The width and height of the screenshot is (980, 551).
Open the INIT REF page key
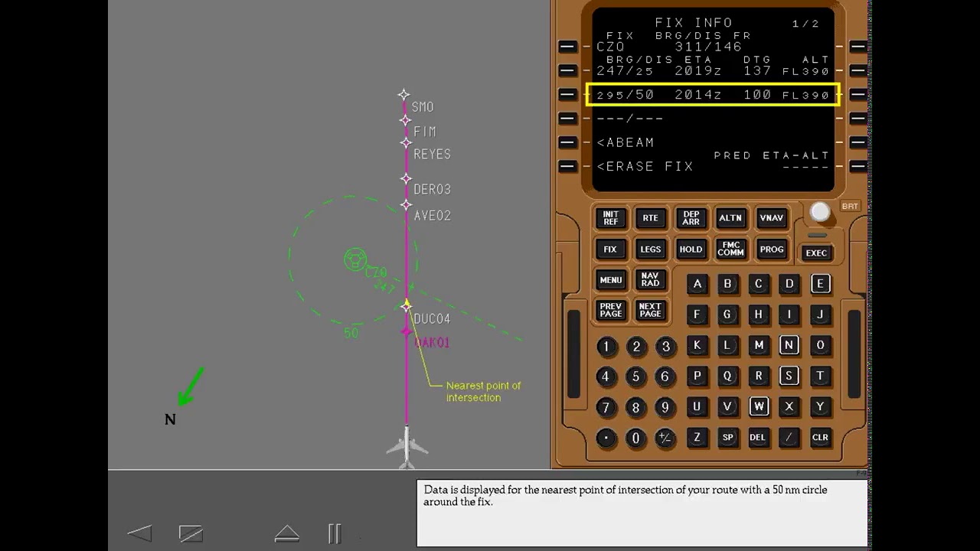(610, 218)
